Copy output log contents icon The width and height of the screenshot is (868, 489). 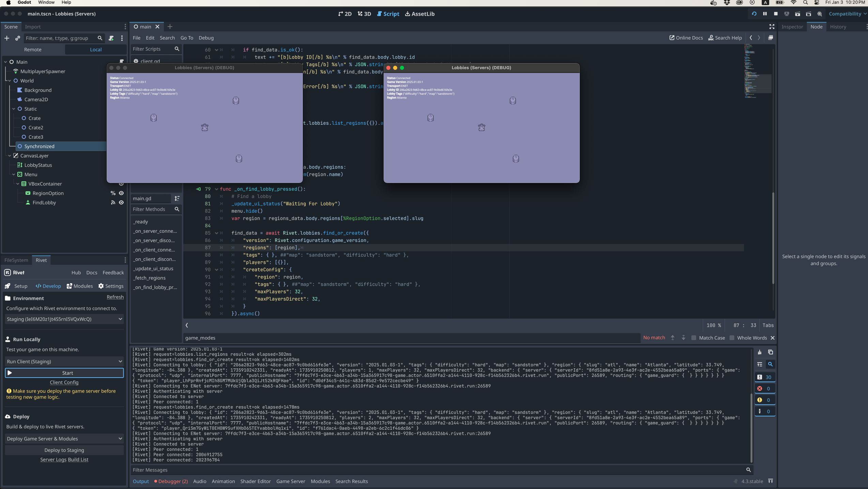pyautogui.click(x=771, y=352)
